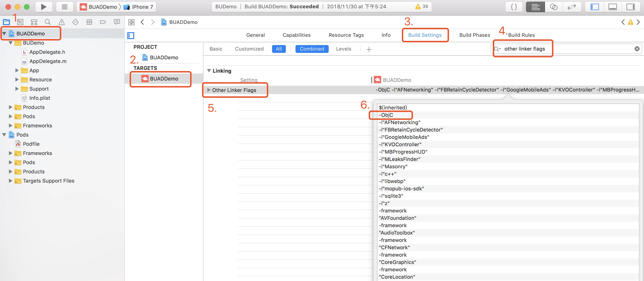This screenshot has height=281, width=644.
Task: Open the Issue navigator warning icon
Action: tap(61, 22)
